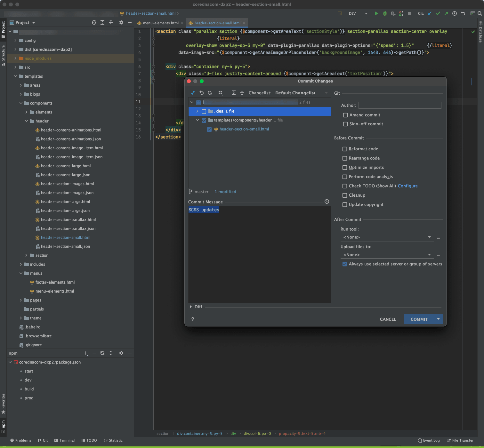Run the project with the green Run icon
The height and width of the screenshot is (448, 484).
click(376, 13)
